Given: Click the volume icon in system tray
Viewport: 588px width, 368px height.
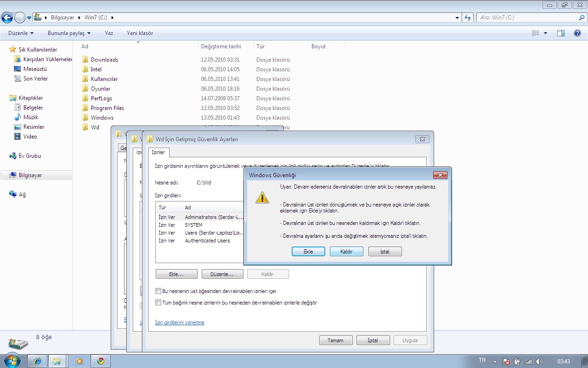Looking at the screenshot, I should tap(539, 362).
